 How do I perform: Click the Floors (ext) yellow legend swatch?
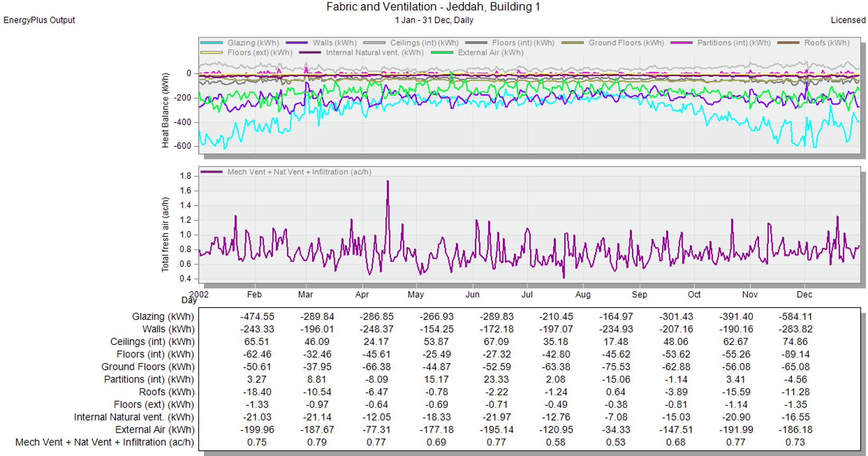point(211,52)
